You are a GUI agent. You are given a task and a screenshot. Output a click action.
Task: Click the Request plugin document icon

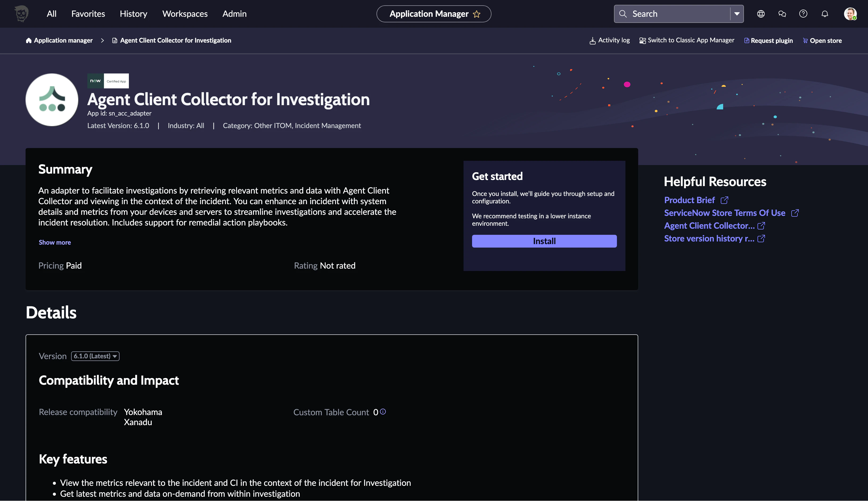[x=747, y=41]
